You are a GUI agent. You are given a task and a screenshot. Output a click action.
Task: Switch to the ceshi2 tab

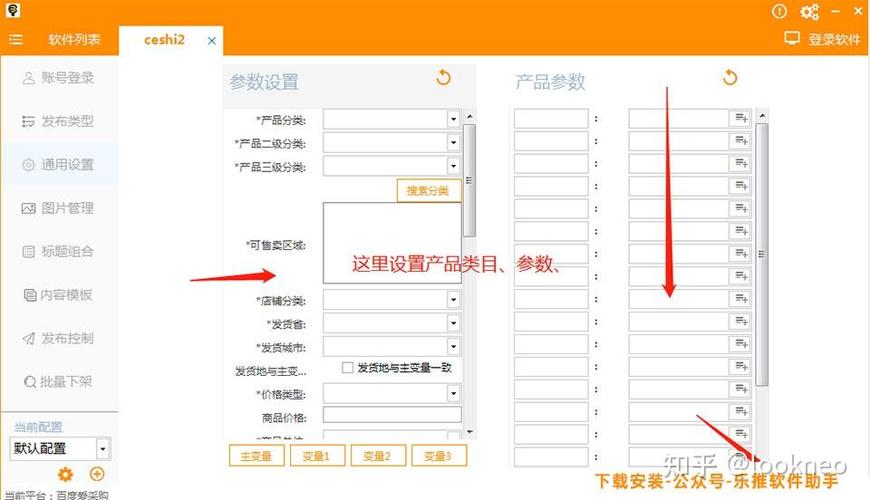164,40
